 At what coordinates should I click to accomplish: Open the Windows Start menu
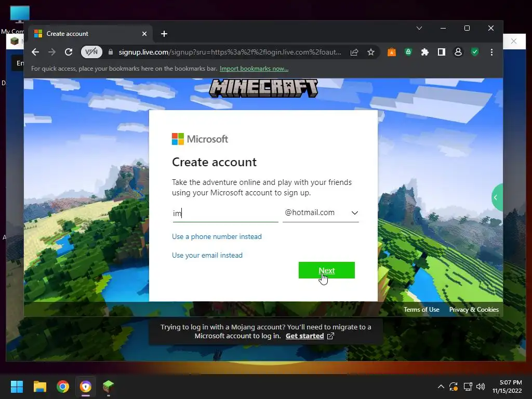tap(17, 387)
